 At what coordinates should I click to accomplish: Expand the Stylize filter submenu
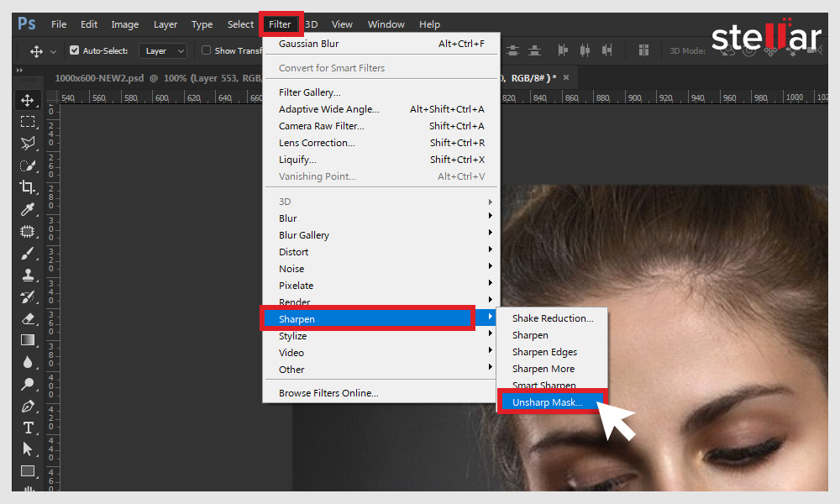coord(380,336)
